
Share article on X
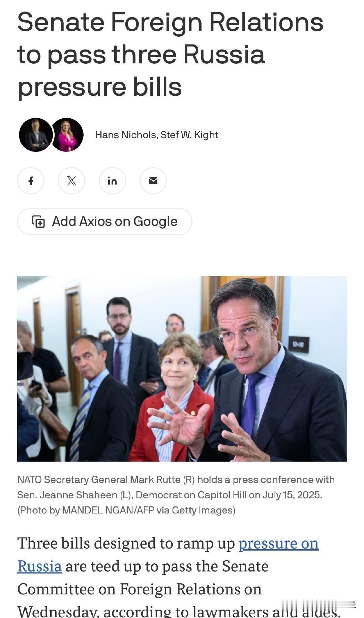tap(71, 181)
